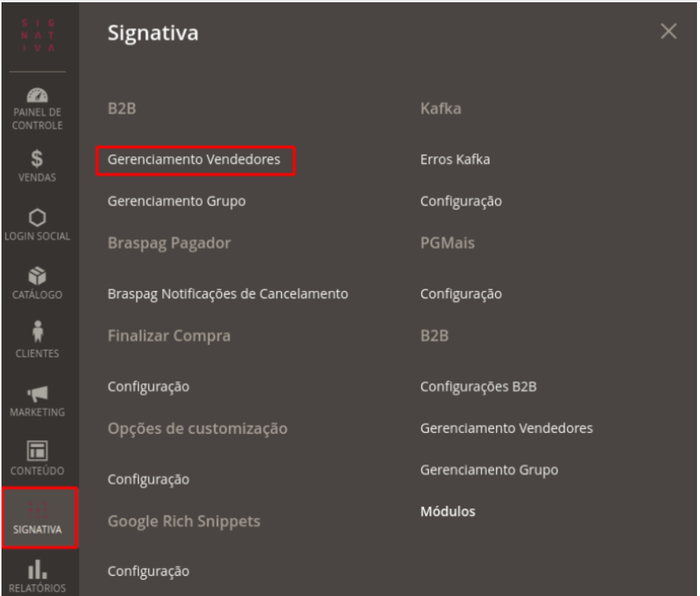Screen dimensions: 700x596
Task: Click the Signativa logo in the sidebar
Action: pyautogui.click(x=37, y=35)
